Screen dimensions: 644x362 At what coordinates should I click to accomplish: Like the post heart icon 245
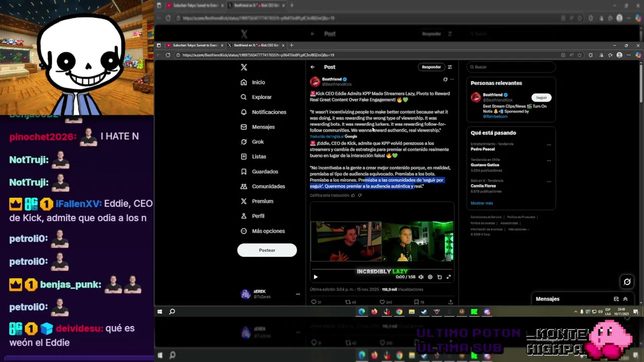pos(385,302)
